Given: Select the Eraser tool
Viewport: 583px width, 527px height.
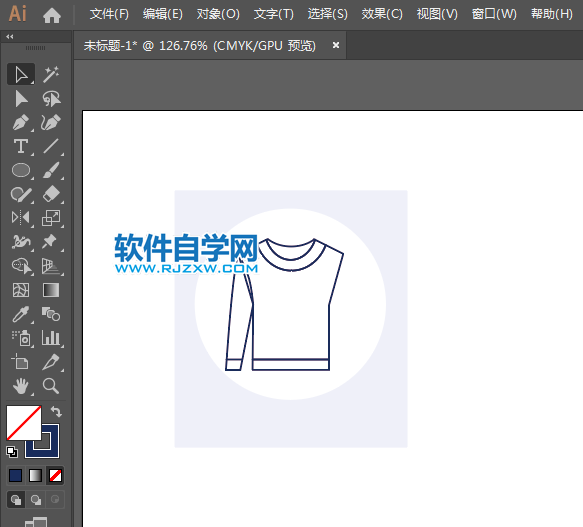Looking at the screenshot, I should 51,194.
